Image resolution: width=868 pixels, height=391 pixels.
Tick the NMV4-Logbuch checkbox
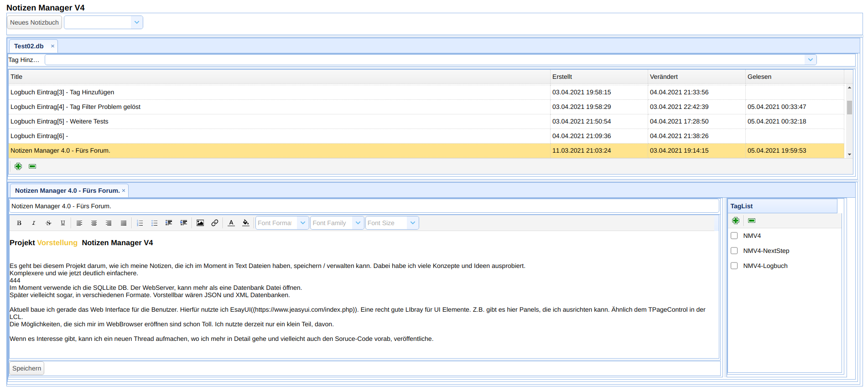(734, 266)
